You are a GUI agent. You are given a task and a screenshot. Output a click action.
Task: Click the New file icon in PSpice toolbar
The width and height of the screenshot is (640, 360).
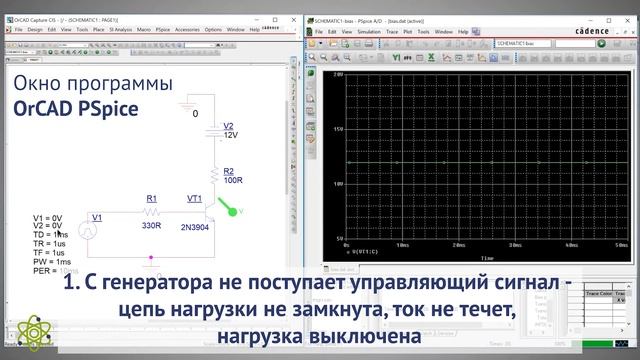pyautogui.click(x=312, y=44)
